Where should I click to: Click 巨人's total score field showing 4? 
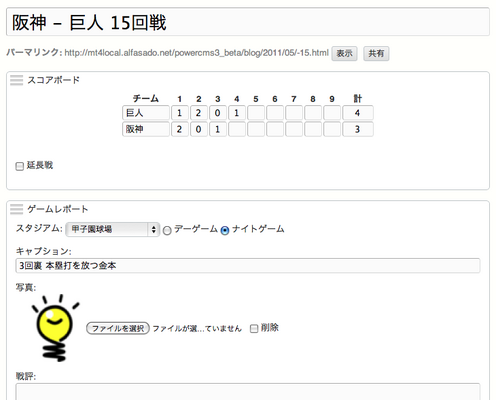pyautogui.click(x=358, y=113)
